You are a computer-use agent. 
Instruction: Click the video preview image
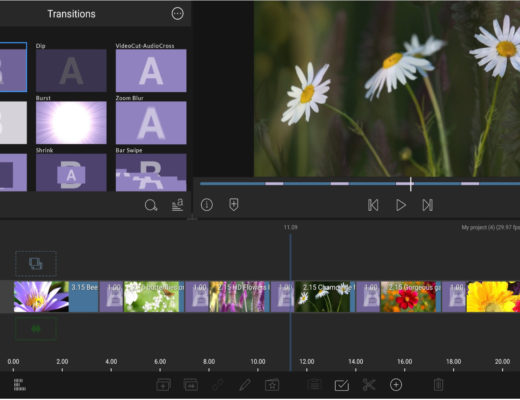[387, 89]
